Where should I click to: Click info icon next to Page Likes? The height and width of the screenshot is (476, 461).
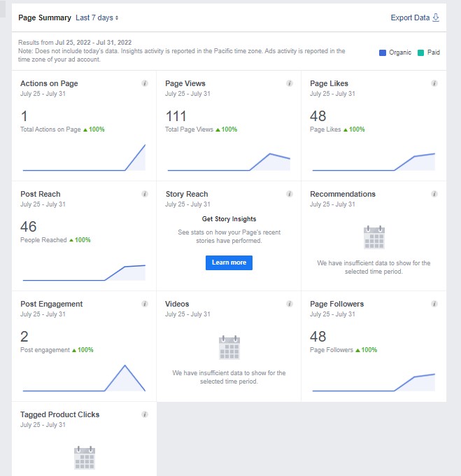[x=434, y=83]
